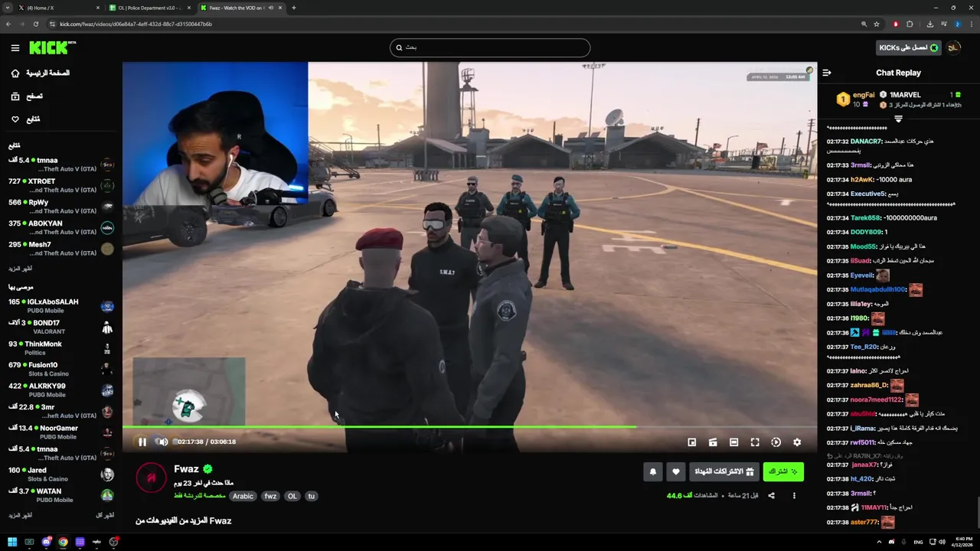Click gift subscriptions button
980x551 pixels.
724,471
